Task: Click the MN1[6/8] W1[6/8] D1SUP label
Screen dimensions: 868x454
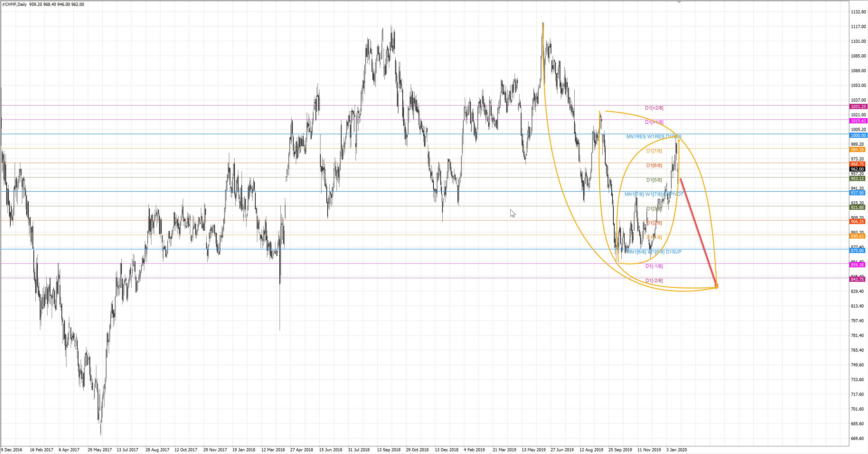Action: click(654, 252)
